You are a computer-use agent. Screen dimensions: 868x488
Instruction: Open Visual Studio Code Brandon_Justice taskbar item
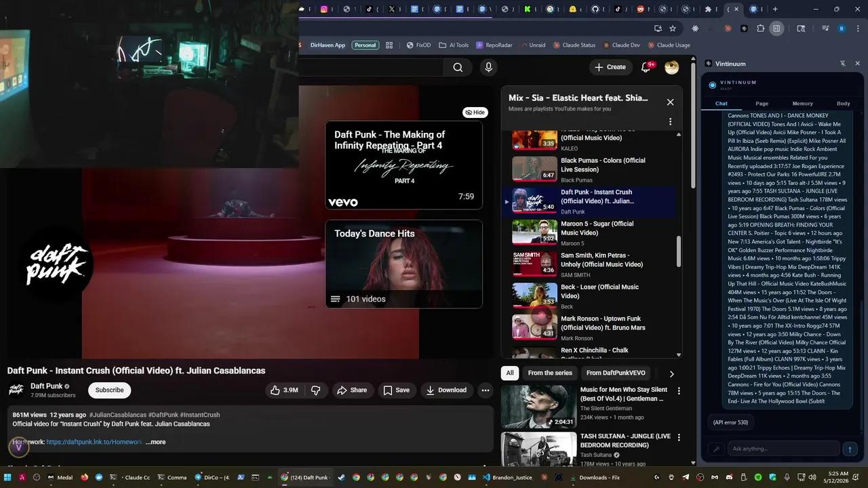tap(508, 477)
